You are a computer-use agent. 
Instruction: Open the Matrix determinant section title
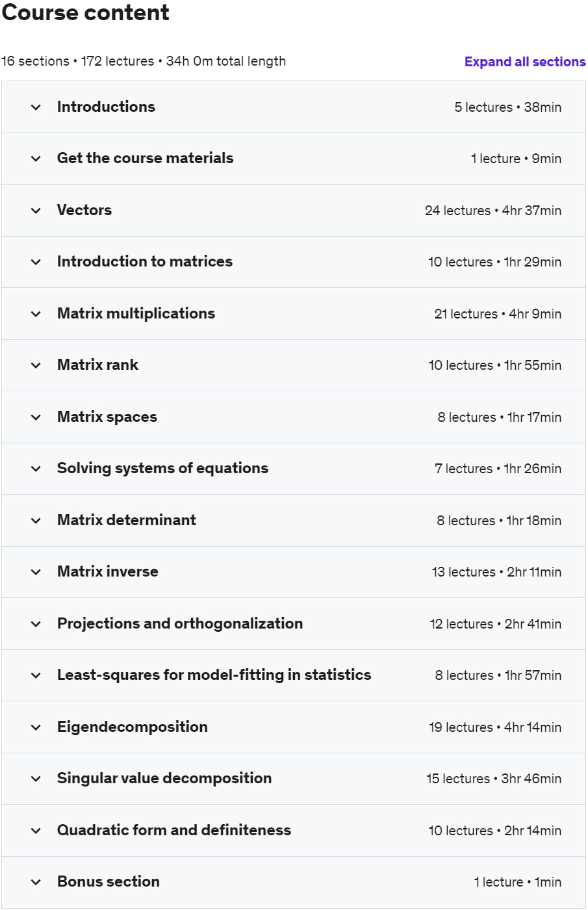126,520
